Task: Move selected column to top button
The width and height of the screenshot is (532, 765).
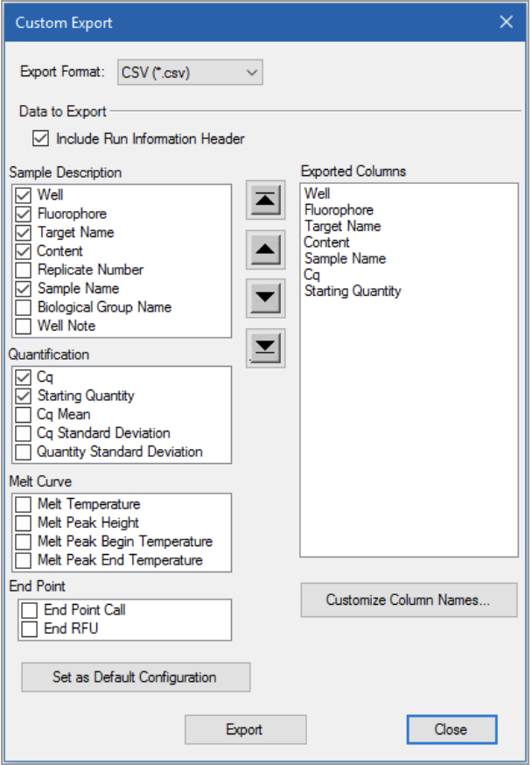Action: click(265, 200)
